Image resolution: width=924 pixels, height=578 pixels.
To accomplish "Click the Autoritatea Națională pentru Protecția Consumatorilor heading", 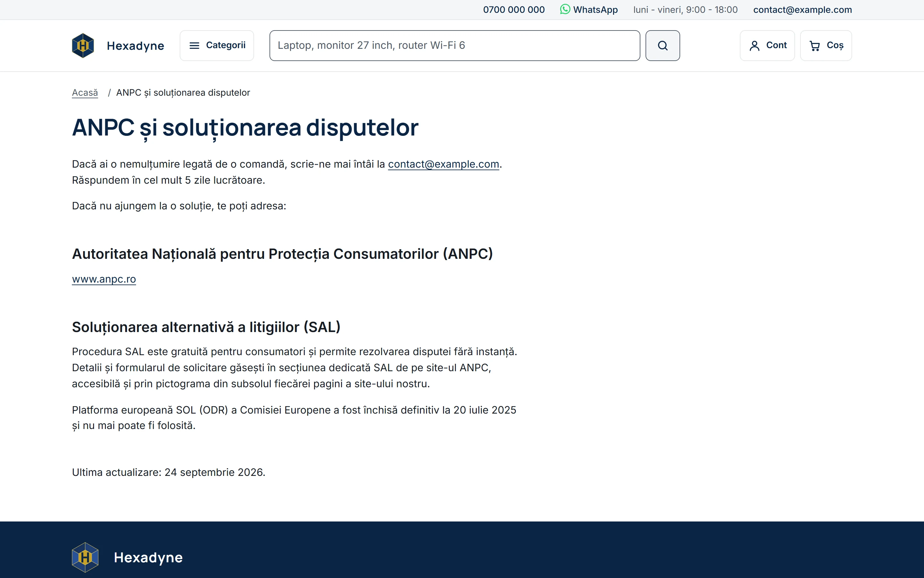I will tap(283, 254).
